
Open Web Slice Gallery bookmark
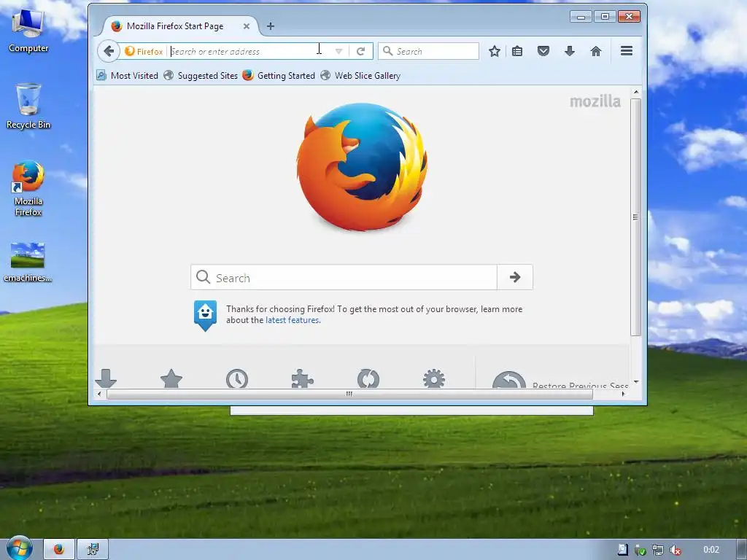(x=360, y=75)
